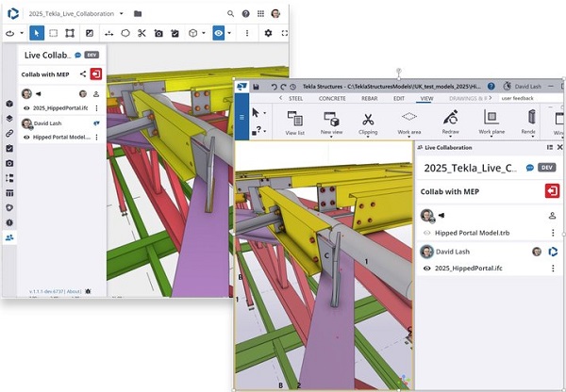This screenshot has width=566, height=392.
Task: Toggle the contrast/transparency square icon
Action: pyautogui.click(x=90, y=33)
